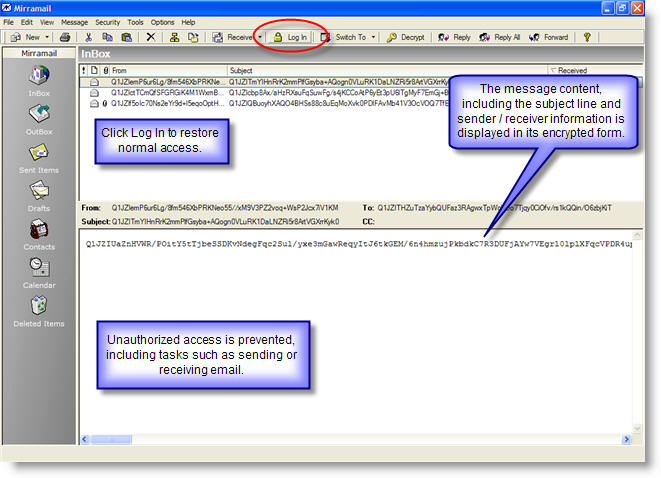Click the move-to-folder icon before Receive
The width and height of the screenshot is (661, 478).
pos(193,37)
